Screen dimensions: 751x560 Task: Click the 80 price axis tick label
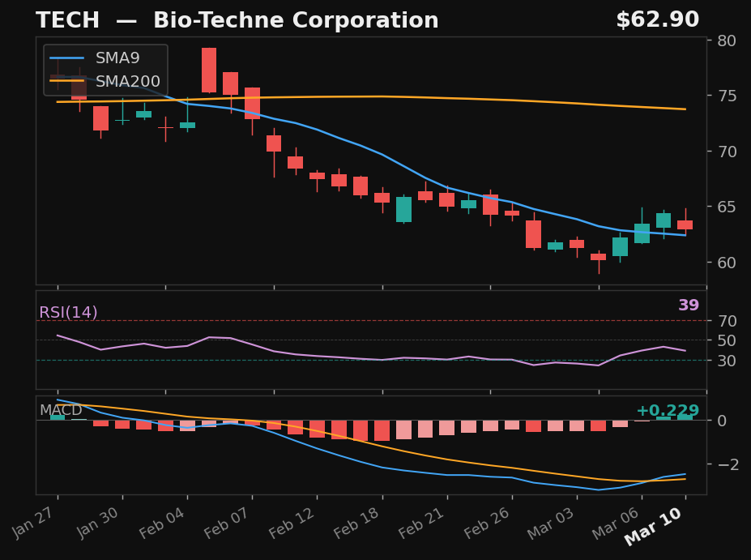[x=727, y=41]
